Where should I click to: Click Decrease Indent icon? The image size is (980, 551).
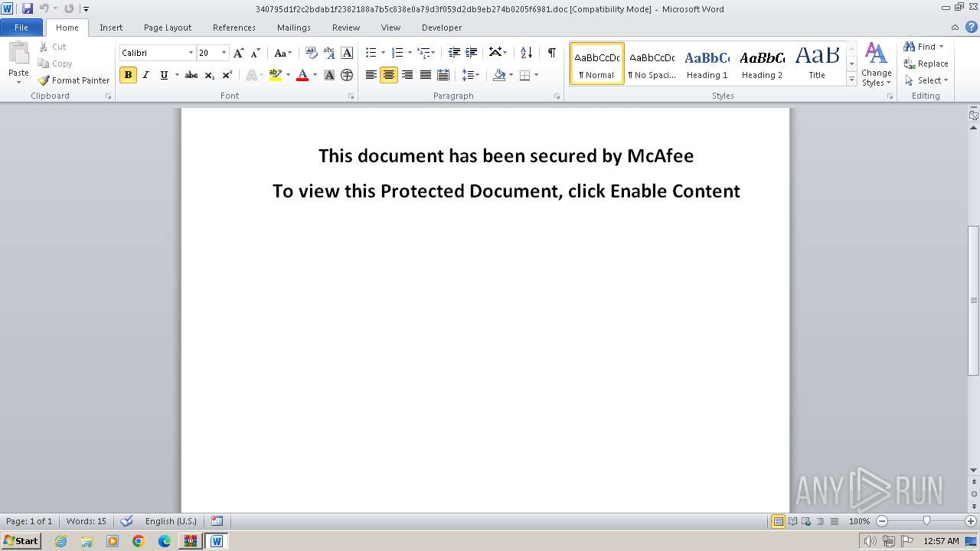[454, 53]
